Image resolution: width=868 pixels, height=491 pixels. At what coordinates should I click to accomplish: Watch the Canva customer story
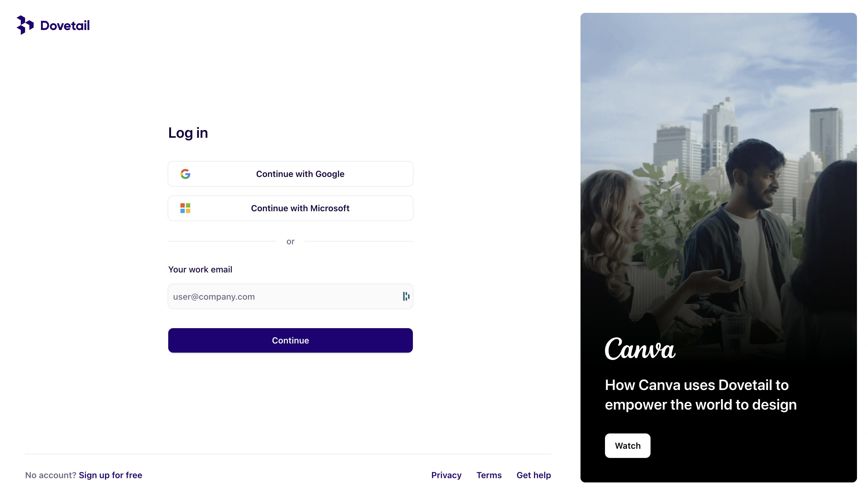[627, 445]
